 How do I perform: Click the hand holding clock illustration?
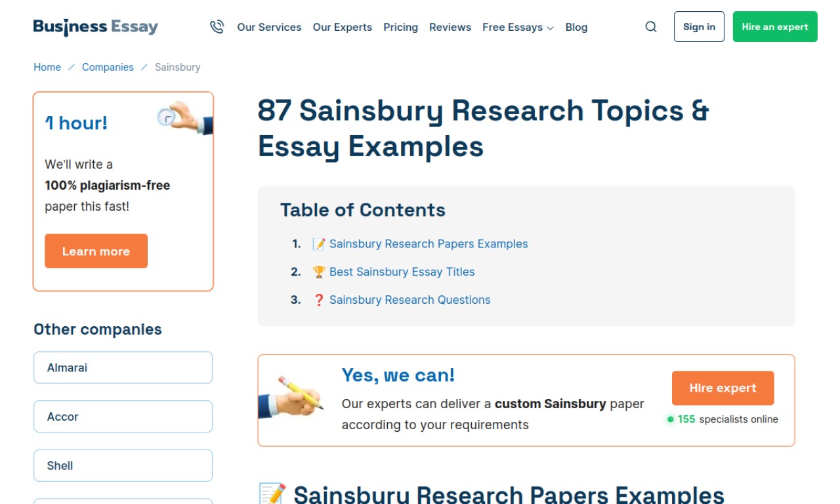(185, 118)
